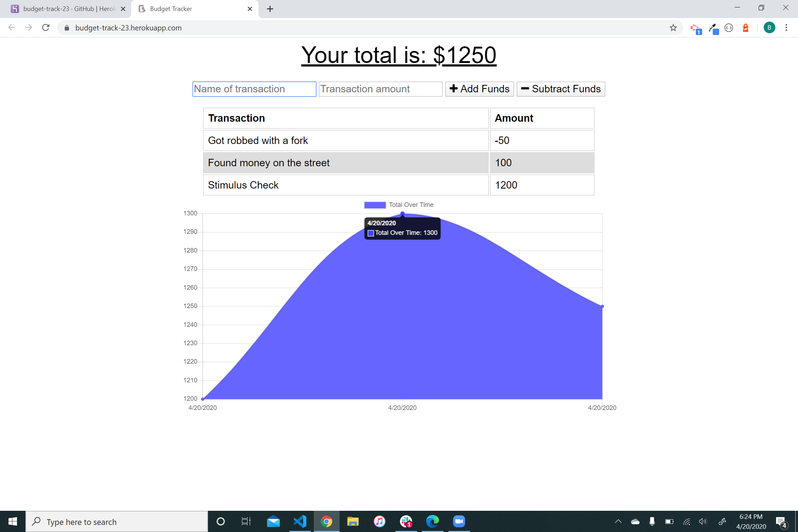Click the Transaction amount input
This screenshot has height=532, width=798.
[x=380, y=89]
